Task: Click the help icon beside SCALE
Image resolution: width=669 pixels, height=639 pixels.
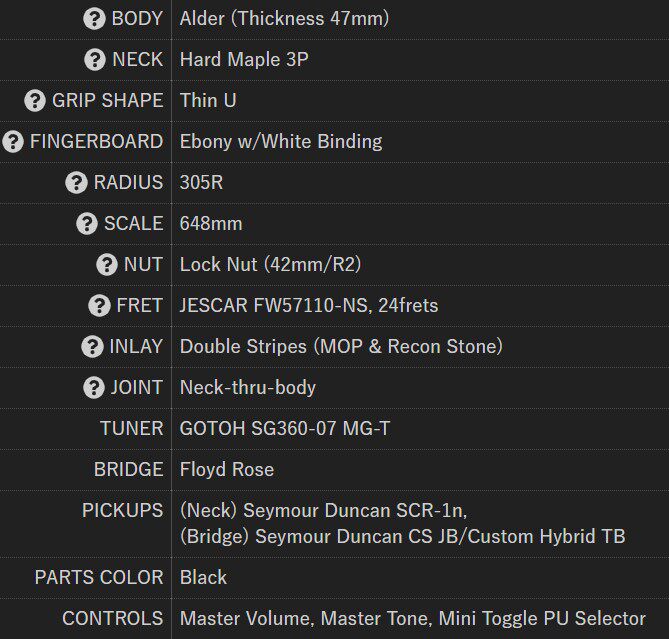Action: point(87,224)
